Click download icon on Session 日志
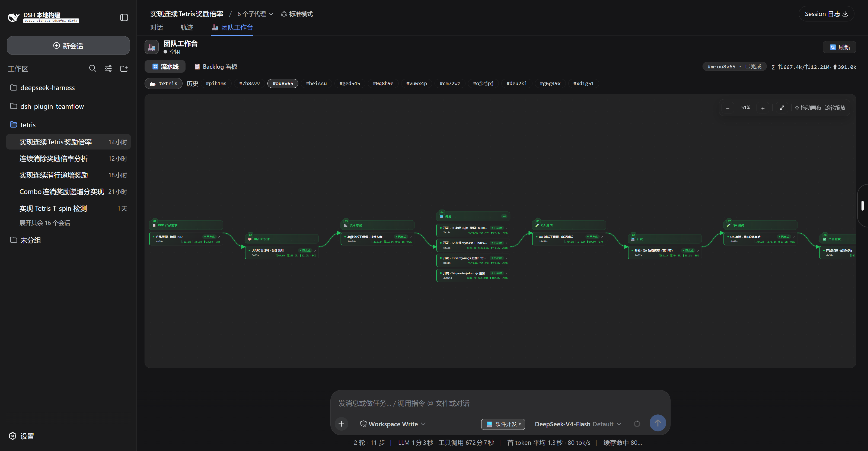This screenshot has width=868, height=451. (x=845, y=14)
